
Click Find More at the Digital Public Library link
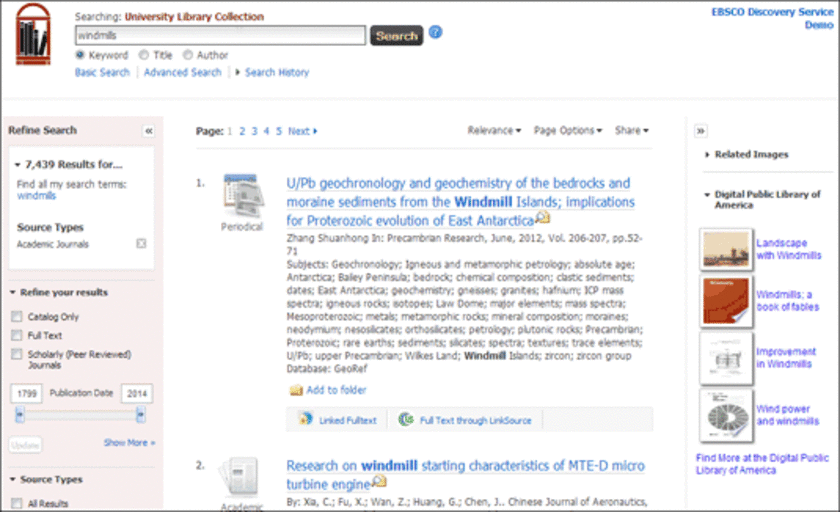[762, 464]
